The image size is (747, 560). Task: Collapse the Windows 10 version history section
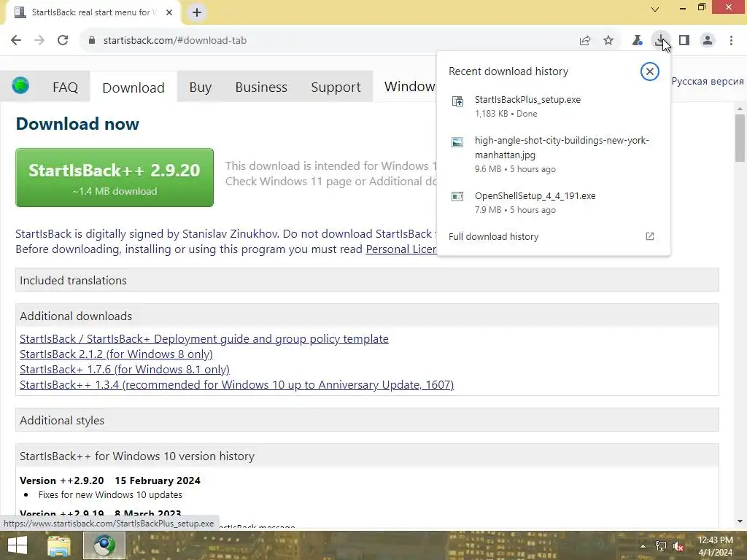pyautogui.click(x=367, y=456)
